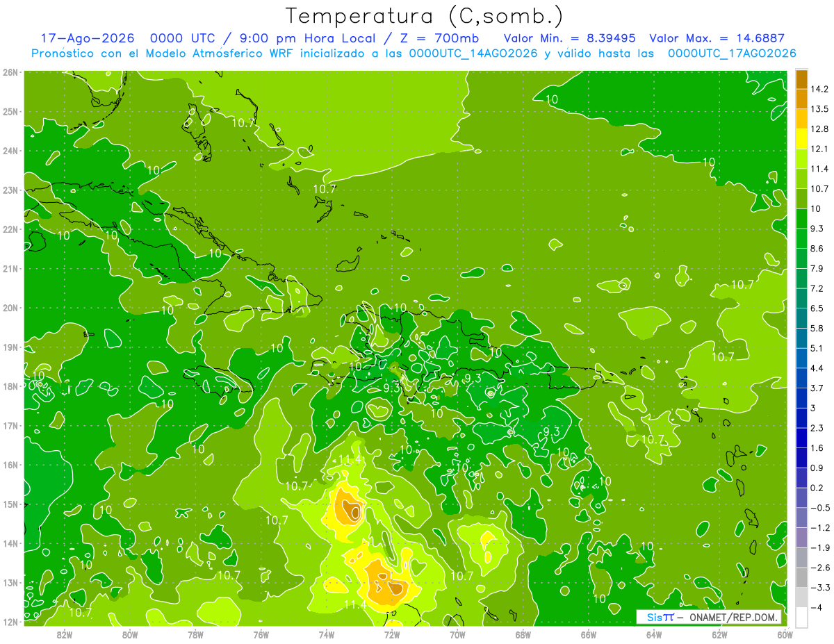Pick the green legend swatch between 9.3 and 10
The width and height of the screenshot is (834, 644).
click(x=801, y=219)
